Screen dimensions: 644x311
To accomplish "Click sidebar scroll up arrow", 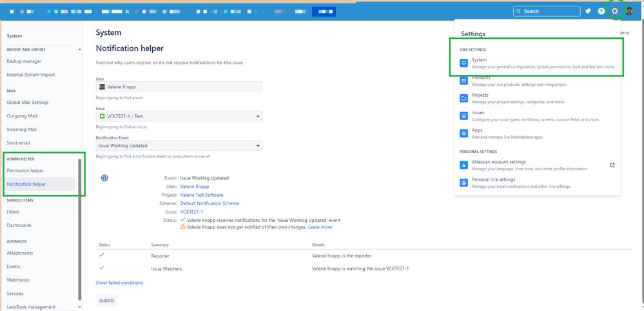I will tap(80, 50).
